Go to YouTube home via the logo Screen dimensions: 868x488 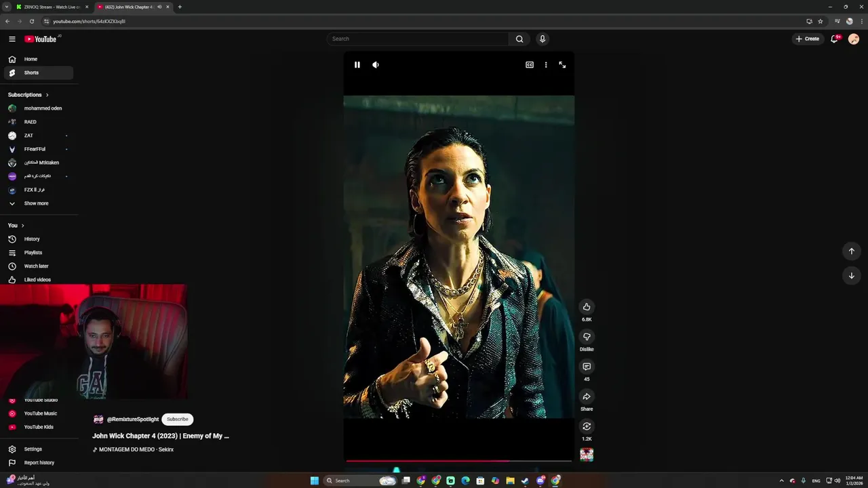pyautogui.click(x=41, y=39)
